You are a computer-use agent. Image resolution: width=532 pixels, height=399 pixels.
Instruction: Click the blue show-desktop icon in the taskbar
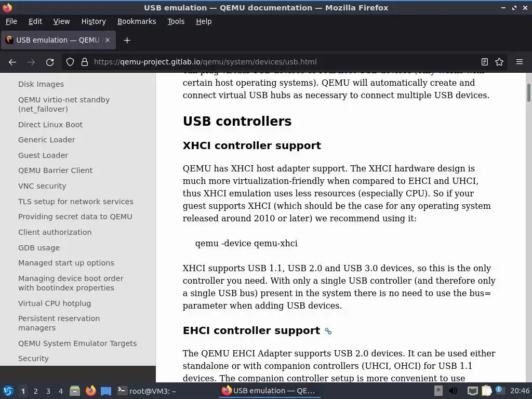point(106,391)
